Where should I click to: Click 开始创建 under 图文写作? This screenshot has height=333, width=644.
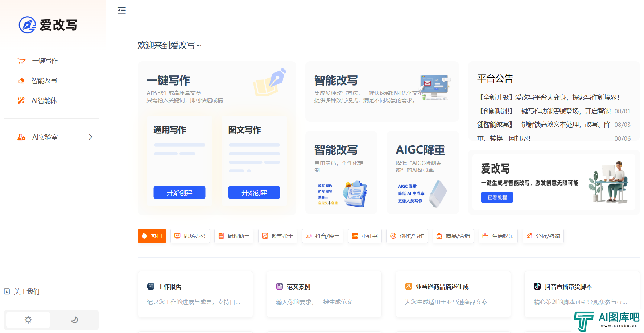pyautogui.click(x=254, y=192)
